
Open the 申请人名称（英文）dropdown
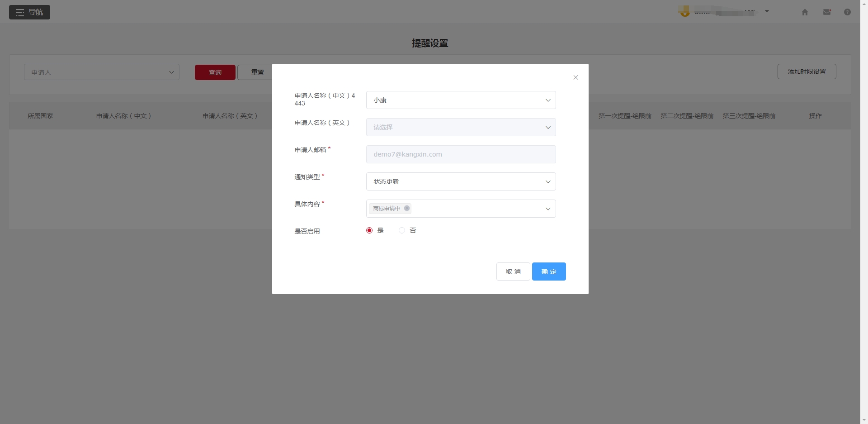pos(461,127)
